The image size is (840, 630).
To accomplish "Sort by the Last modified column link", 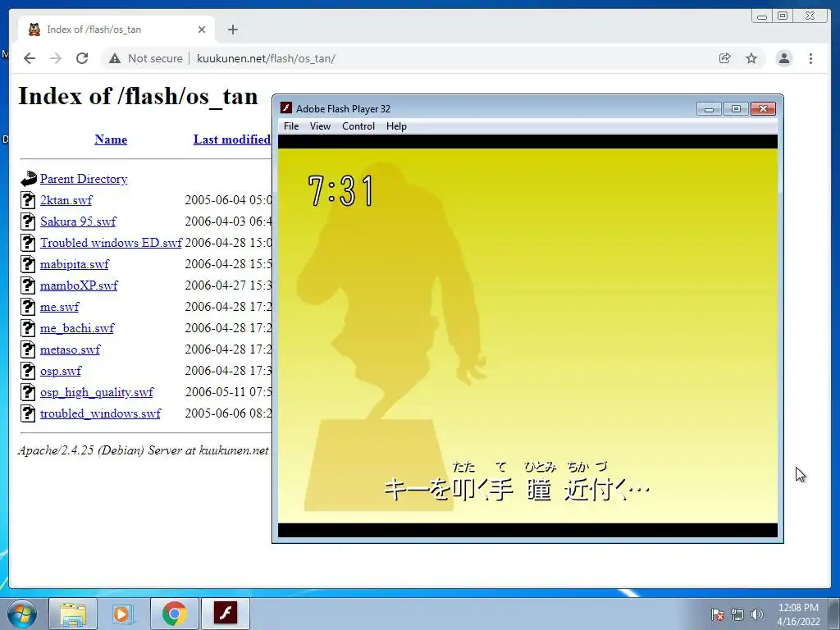I will click(x=231, y=139).
